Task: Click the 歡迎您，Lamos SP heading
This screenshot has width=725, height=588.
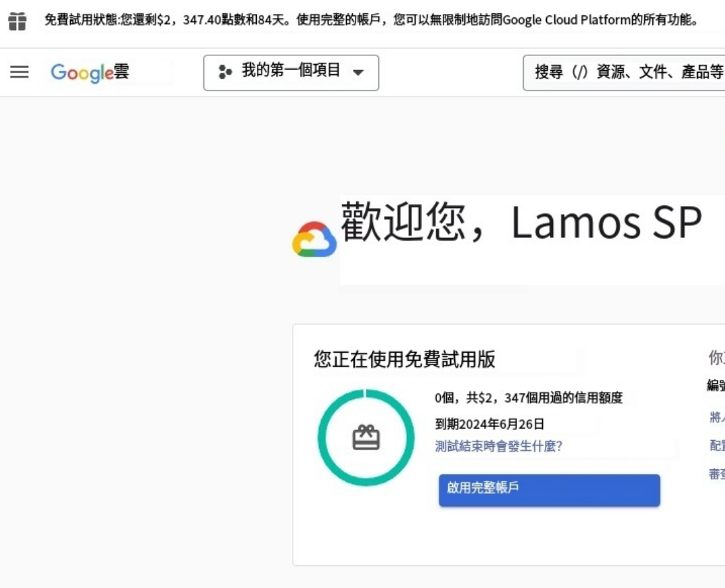Action: coord(521,223)
